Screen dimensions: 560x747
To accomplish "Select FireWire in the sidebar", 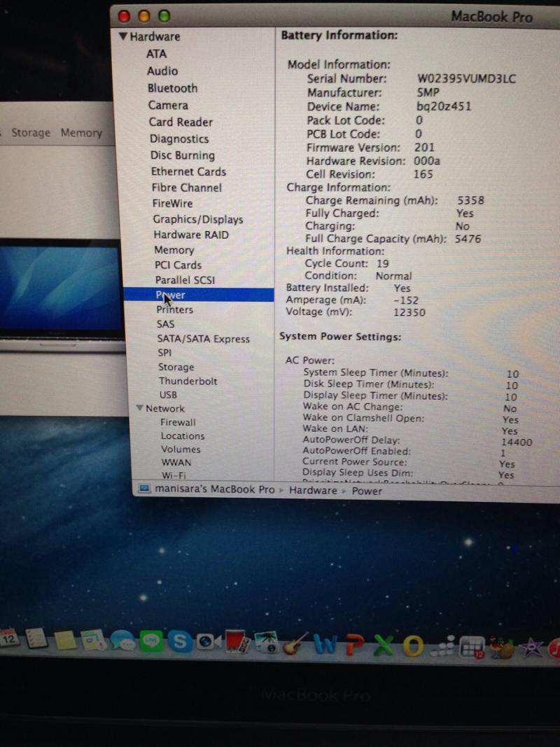I will point(172,204).
